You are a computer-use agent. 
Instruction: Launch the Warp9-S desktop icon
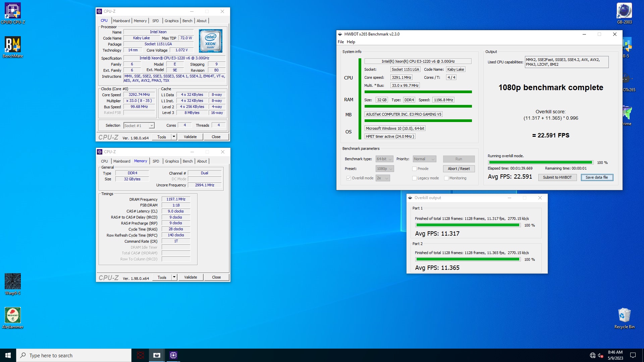coord(13,284)
